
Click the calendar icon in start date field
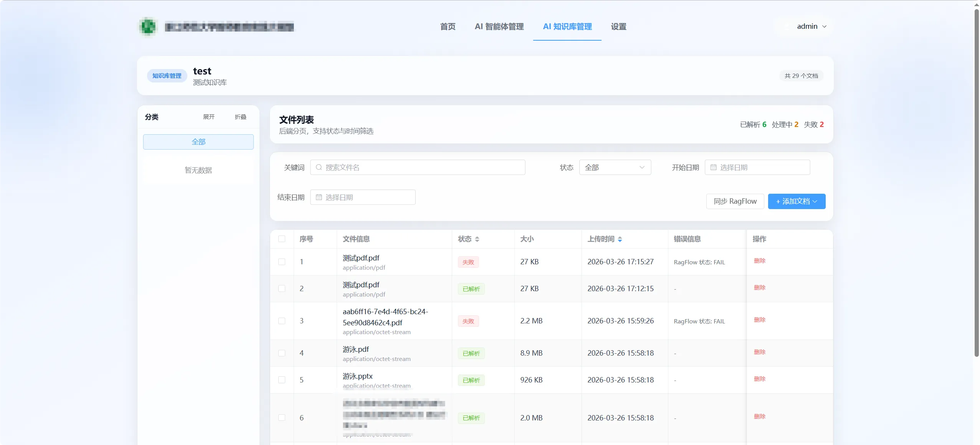[x=713, y=167]
